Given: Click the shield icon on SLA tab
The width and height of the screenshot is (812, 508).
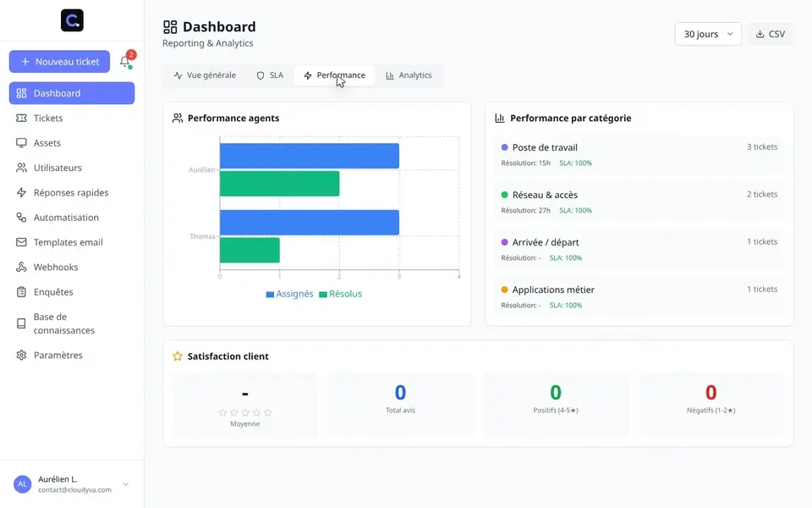Looking at the screenshot, I should (x=261, y=75).
